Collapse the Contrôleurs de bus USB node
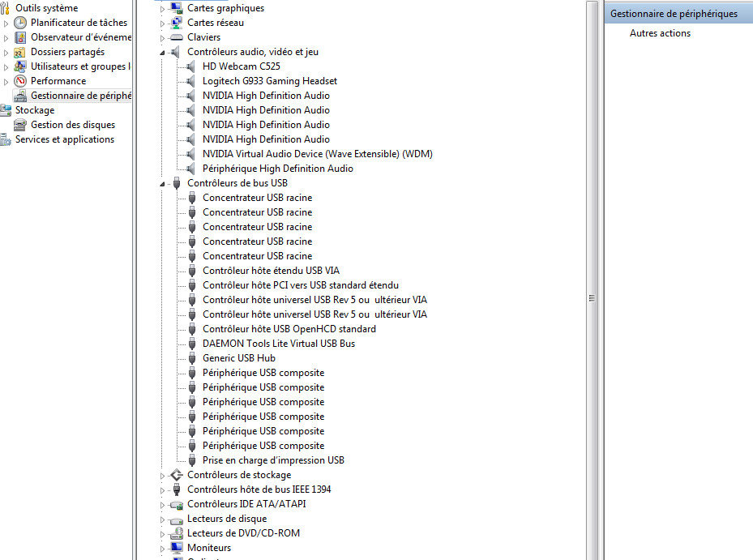The height and width of the screenshot is (560, 753). pos(162,183)
